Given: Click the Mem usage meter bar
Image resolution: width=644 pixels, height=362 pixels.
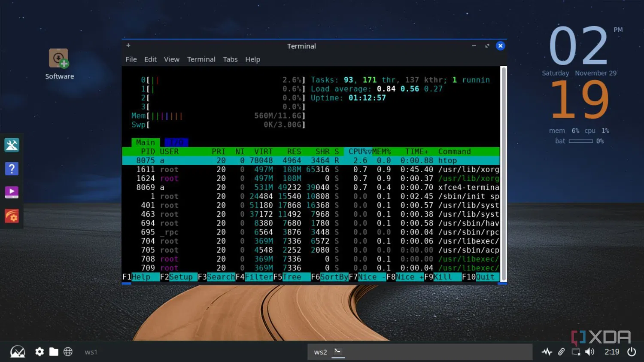Looking at the screenshot, I should coord(218,116).
